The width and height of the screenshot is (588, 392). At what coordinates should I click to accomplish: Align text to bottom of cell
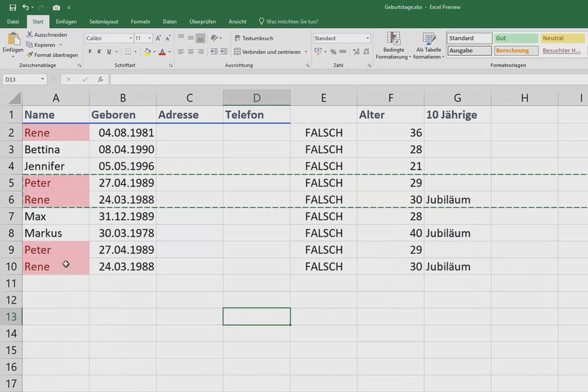(x=200, y=38)
